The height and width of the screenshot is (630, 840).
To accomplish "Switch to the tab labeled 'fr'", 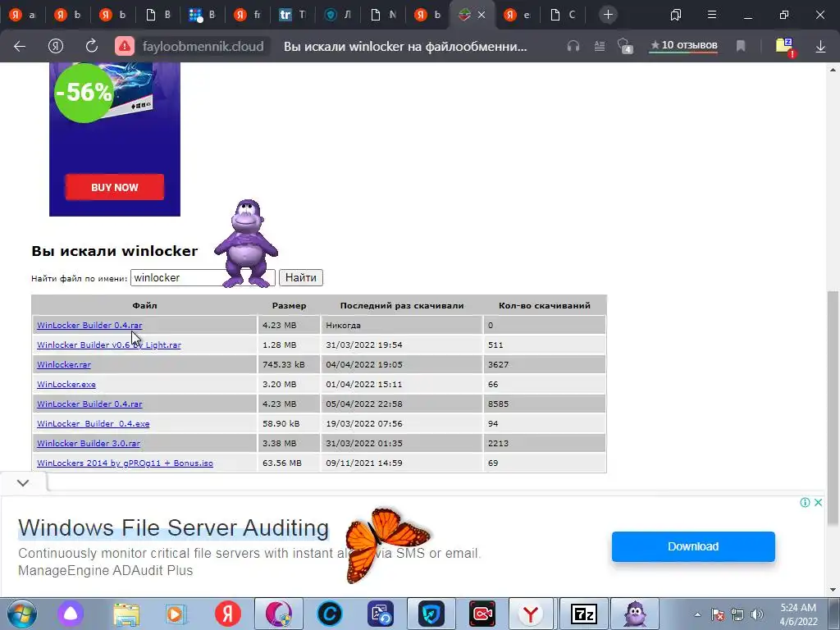I will pos(248,15).
